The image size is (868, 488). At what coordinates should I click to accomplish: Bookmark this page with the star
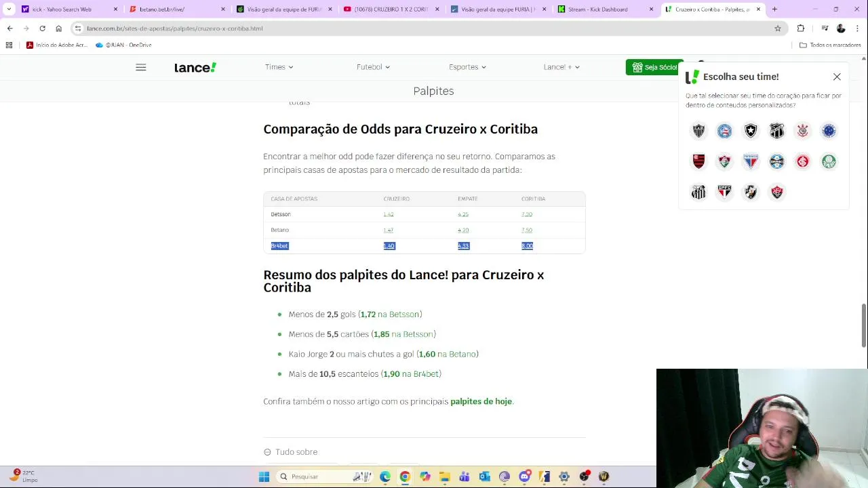pyautogui.click(x=778, y=28)
